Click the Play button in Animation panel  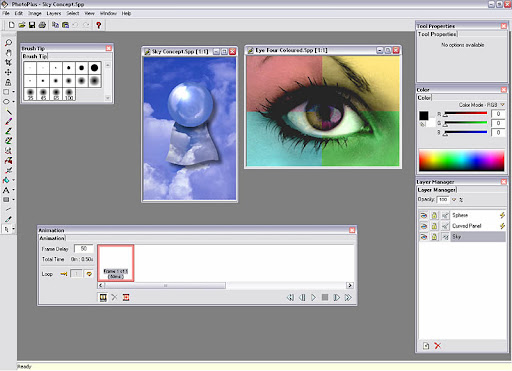point(313,297)
